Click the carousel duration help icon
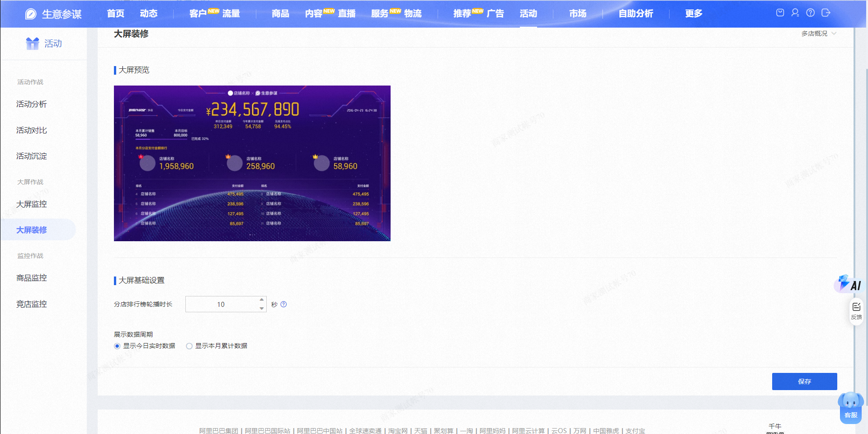868x434 pixels. point(283,304)
